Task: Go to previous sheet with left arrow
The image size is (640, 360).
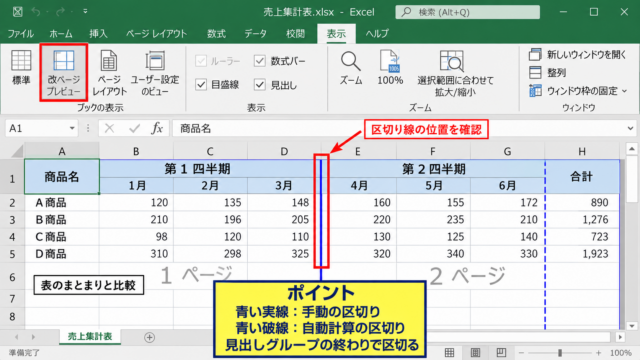Action: point(17,337)
